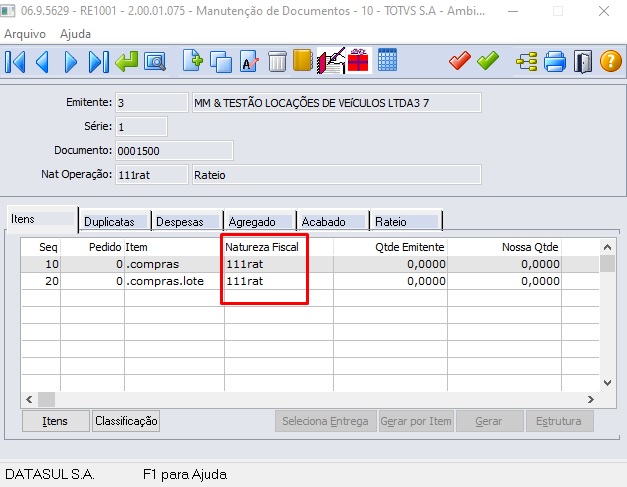Select the Itens tab
This screenshot has height=487, width=627.
[42, 219]
